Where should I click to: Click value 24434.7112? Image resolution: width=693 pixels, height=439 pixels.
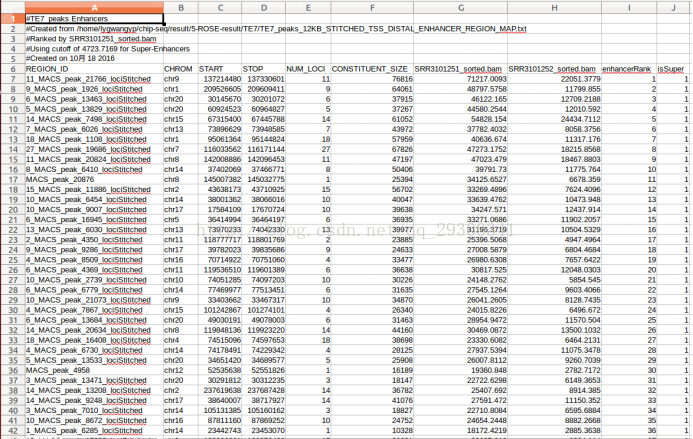554,119
